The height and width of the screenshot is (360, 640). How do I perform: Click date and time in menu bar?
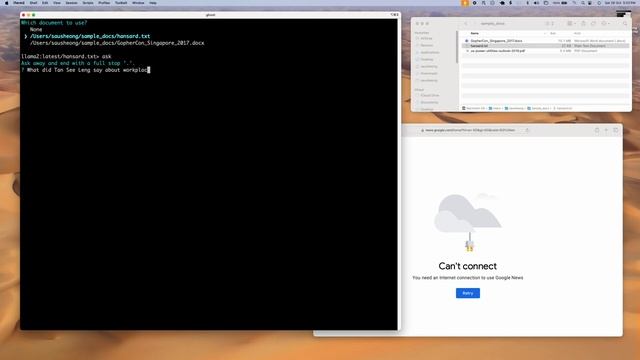click(620, 3)
